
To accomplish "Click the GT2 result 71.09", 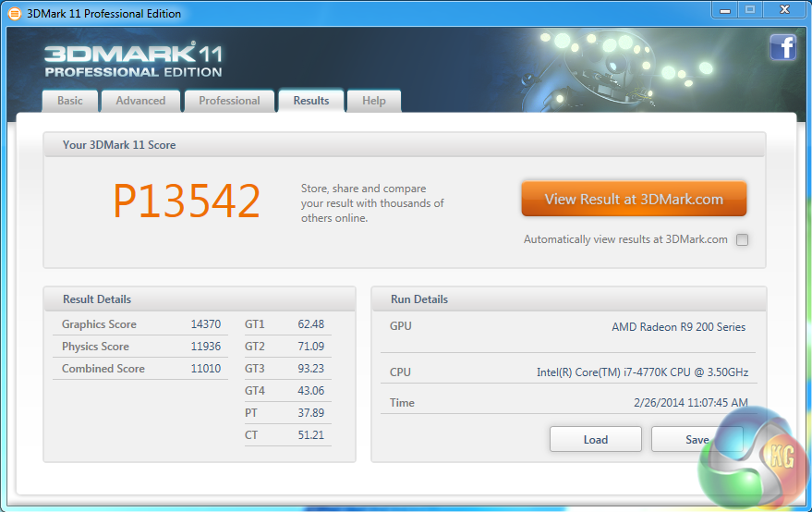I will pyautogui.click(x=310, y=347).
